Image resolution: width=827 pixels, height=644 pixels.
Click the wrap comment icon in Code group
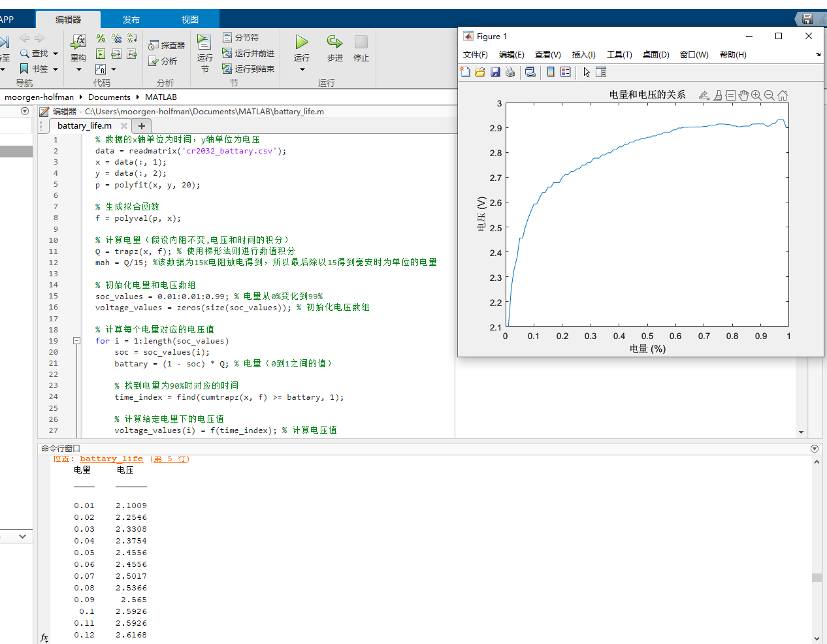(x=132, y=39)
